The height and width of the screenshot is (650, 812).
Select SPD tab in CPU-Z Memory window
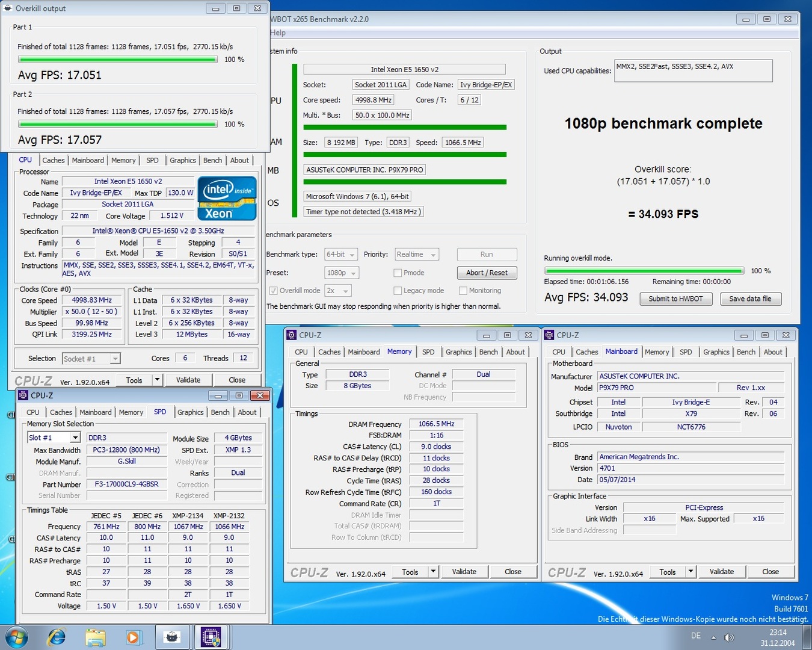click(x=428, y=352)
